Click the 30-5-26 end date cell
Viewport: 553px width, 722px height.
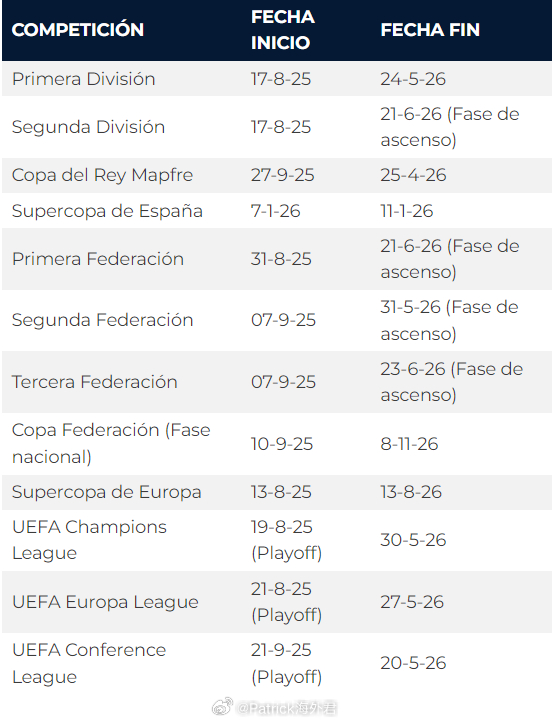(x=413, y=540)
